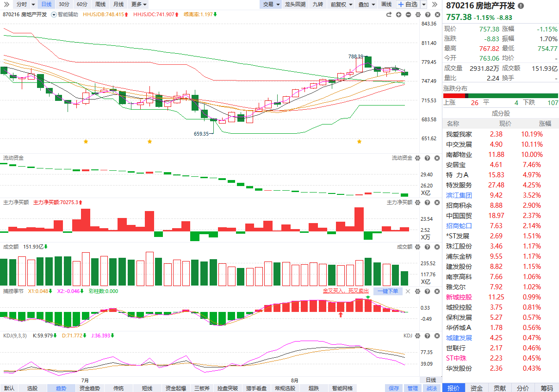The height and width of the screenshot is (392, 559).
Task: Switch to the 周线 chart period tab
Action: tap(100, 4)
